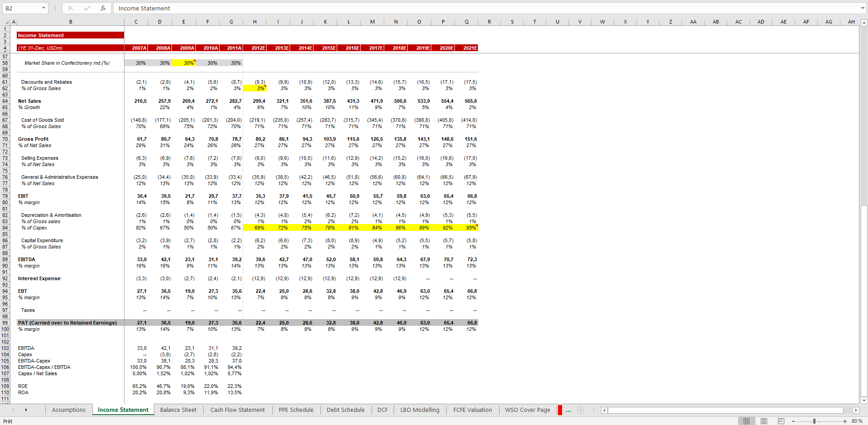The image size is (868, 425).
Task: Select the DCF worksheet tab
Action: click(382, 410)
